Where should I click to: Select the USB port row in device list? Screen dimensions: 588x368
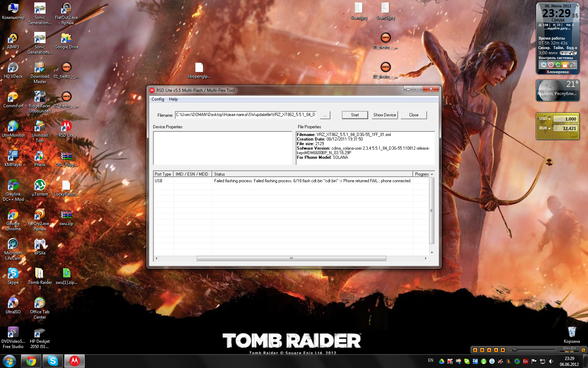pos(291,181)
